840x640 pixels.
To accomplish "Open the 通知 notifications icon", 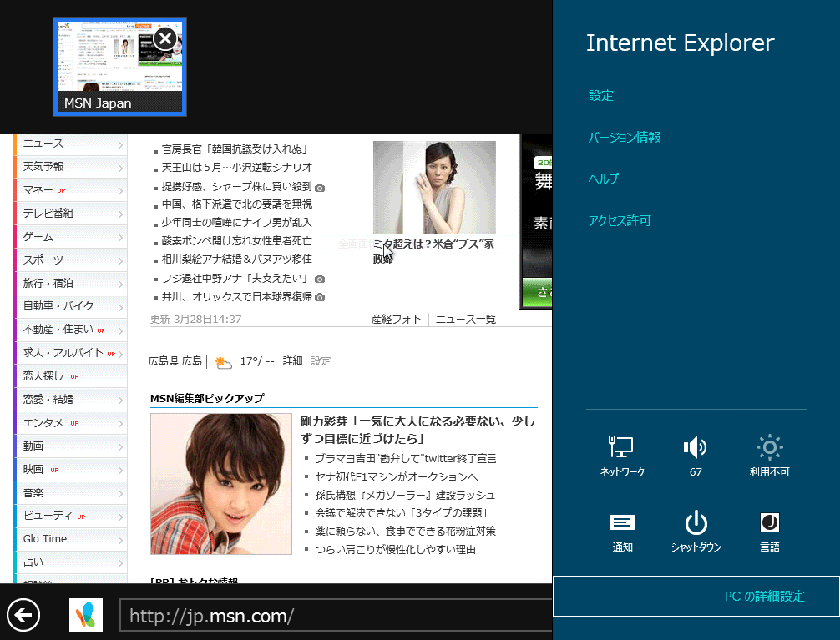I will (x=623, y=532).
